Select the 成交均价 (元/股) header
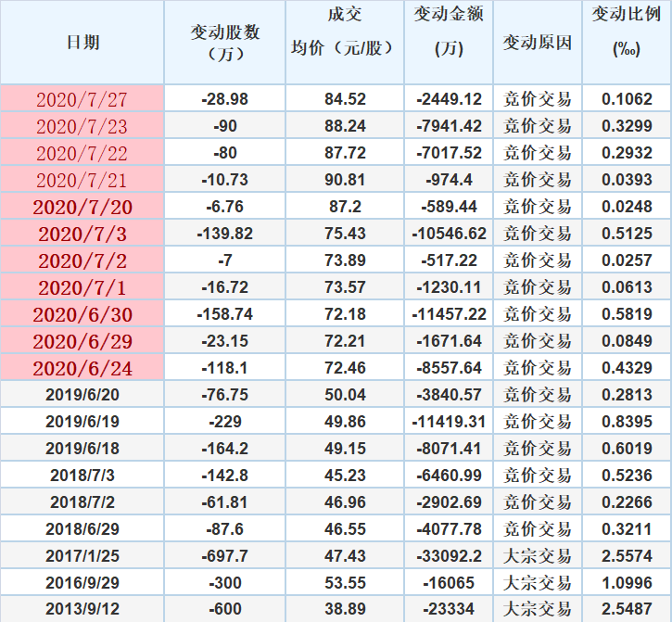672x622 pixels. coord(345,43)
